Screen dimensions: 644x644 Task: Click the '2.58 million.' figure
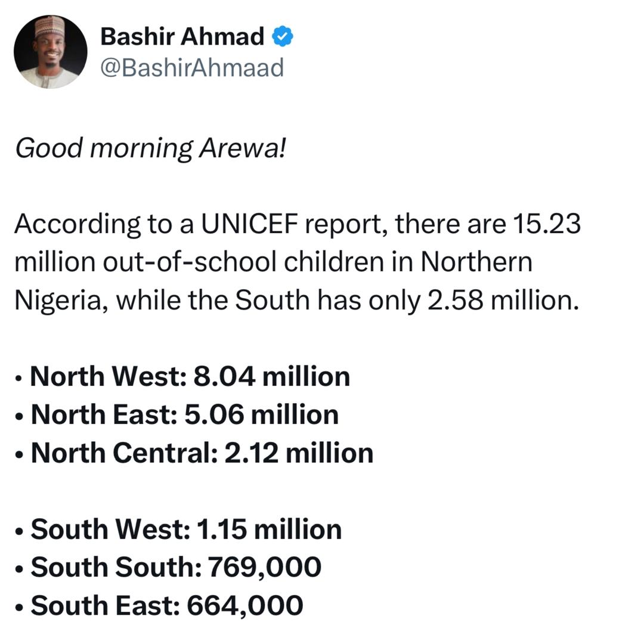pos(503,301)
